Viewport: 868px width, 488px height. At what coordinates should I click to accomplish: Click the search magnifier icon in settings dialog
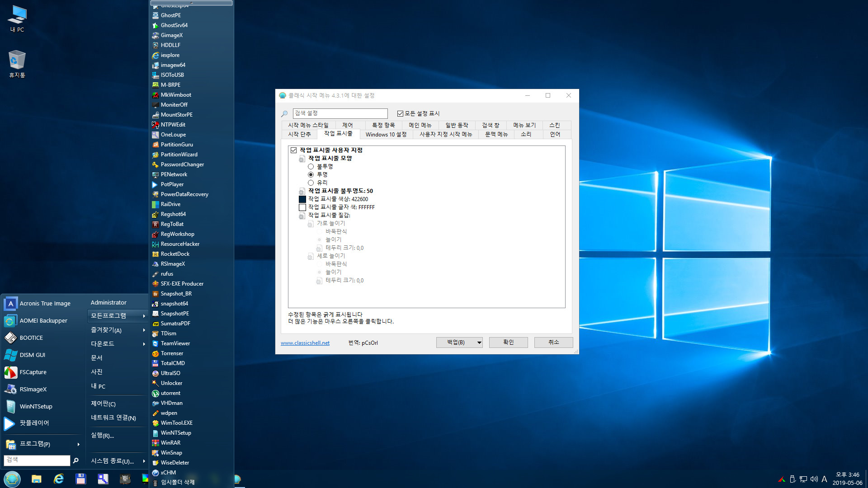284,114
